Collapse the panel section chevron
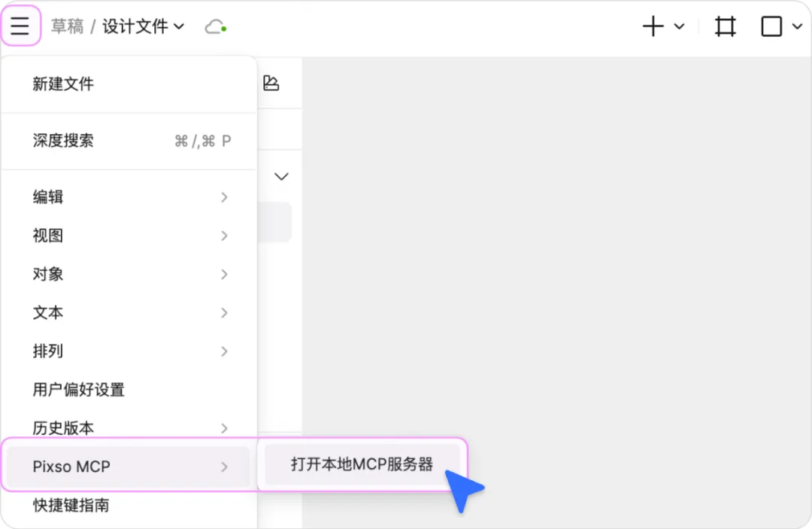The height and width of the screenshot is (529, 812). (x=281, y=176)
